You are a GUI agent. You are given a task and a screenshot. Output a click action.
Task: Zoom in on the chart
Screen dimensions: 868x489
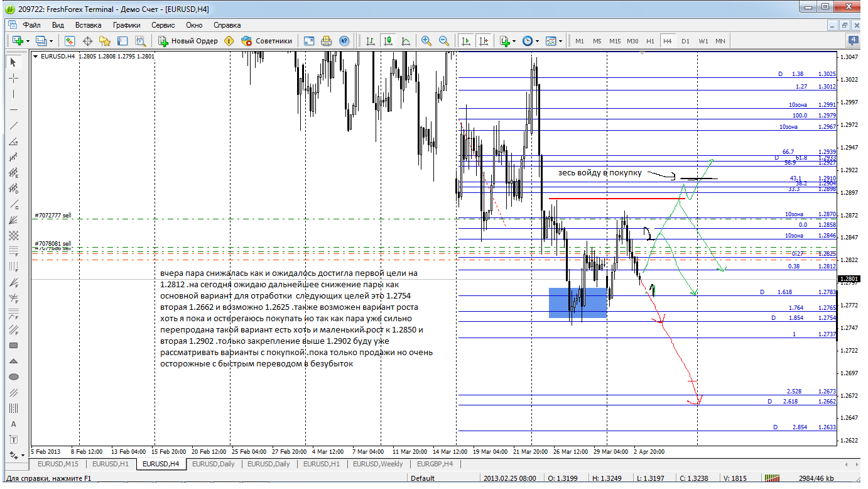tap(426, 41)
